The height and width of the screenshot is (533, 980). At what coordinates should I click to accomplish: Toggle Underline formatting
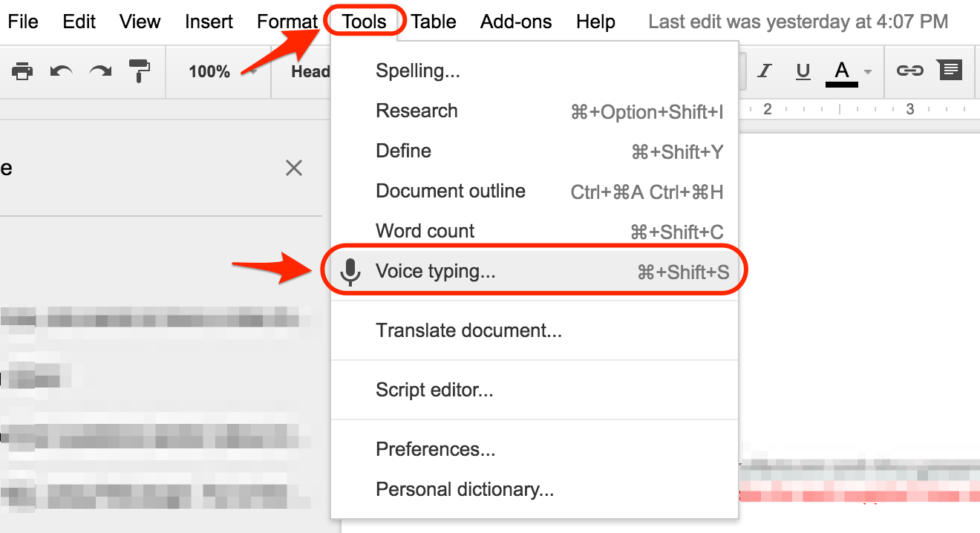tap(803, 71)
